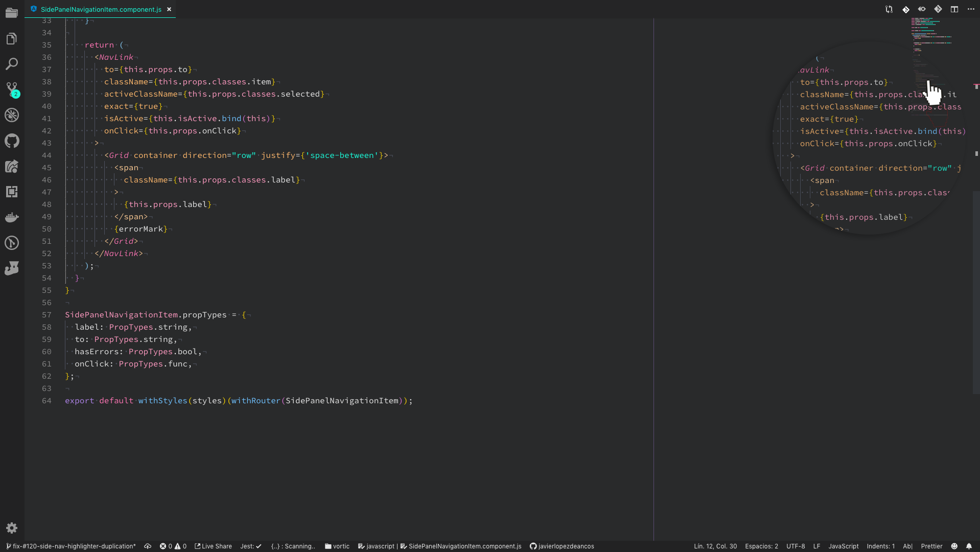Split the editor using the split icon
980x552 pixels.
pyautogui.click(x=954, y=9)
